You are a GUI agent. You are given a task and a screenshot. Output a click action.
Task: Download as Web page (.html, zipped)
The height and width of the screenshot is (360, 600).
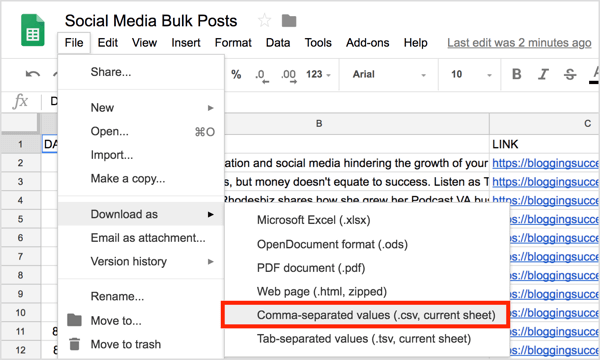point(367,292)
